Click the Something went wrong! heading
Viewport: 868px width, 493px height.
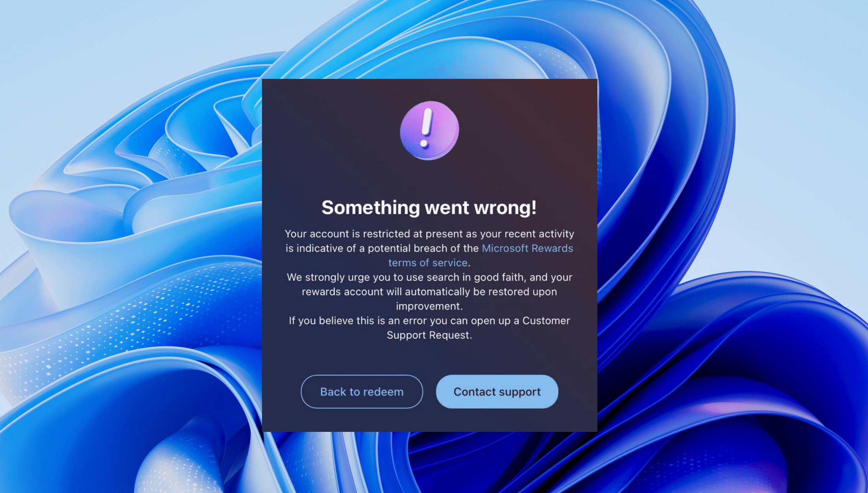tap(429, 207)
